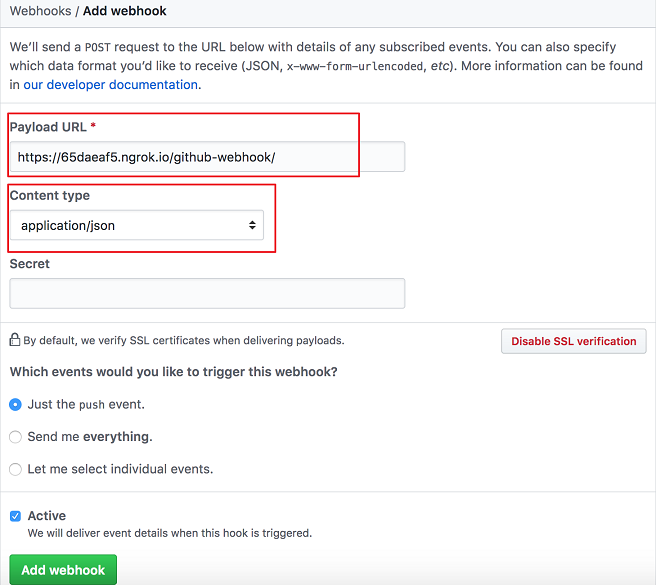Click 'Let me select individual events' label
Image resolution: width=656 pixels, height=585 pixels.
tap(120, 468)
